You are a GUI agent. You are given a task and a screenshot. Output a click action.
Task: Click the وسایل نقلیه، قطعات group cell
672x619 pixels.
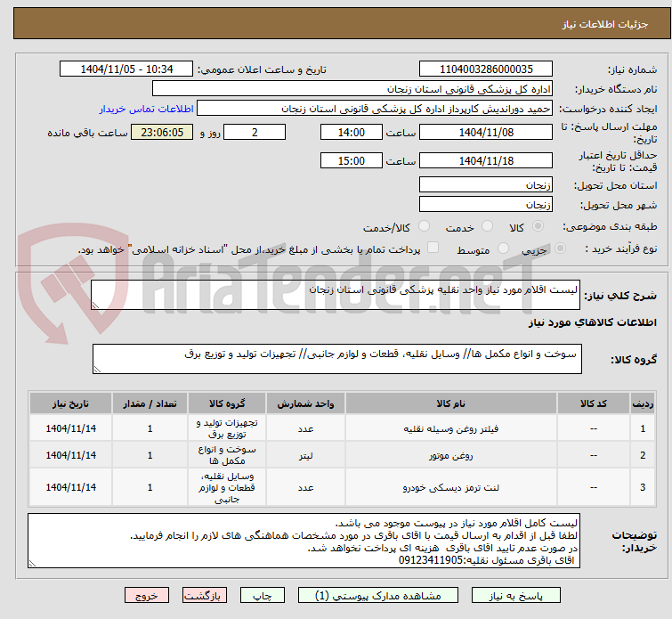click(227, 487)
